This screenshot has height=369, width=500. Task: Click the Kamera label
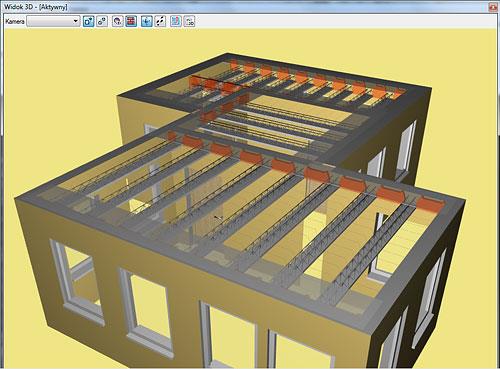coord(15,21)
